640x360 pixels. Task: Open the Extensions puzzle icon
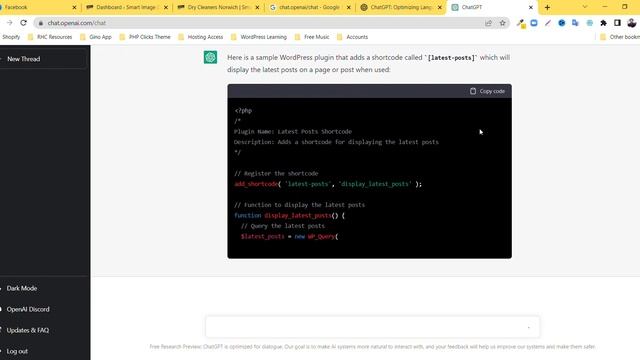tap(603, 23)
